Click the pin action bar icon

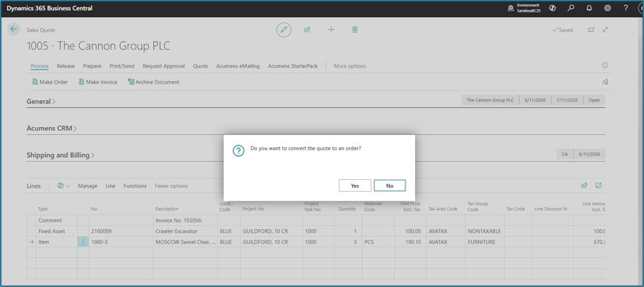click(x=605, y=82)
